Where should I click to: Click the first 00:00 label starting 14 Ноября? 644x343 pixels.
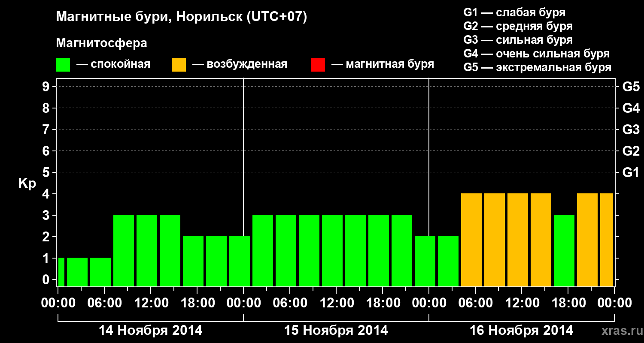58,303
